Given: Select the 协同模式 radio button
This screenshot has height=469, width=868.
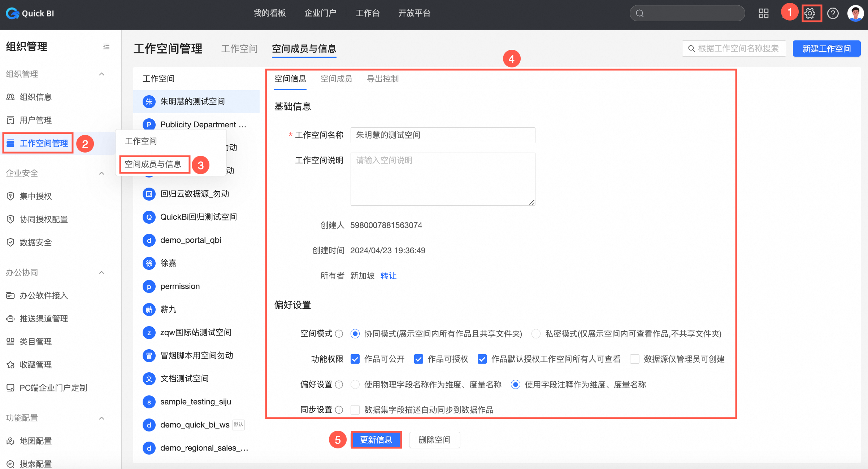Looking at the screenshot, I should [355, 334].
